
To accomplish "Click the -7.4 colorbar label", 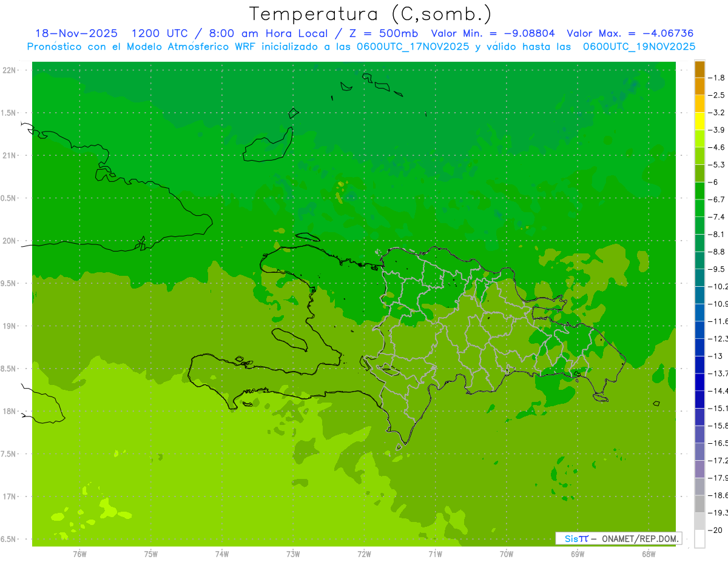I will pyautogui.click(x=718, y=217).
